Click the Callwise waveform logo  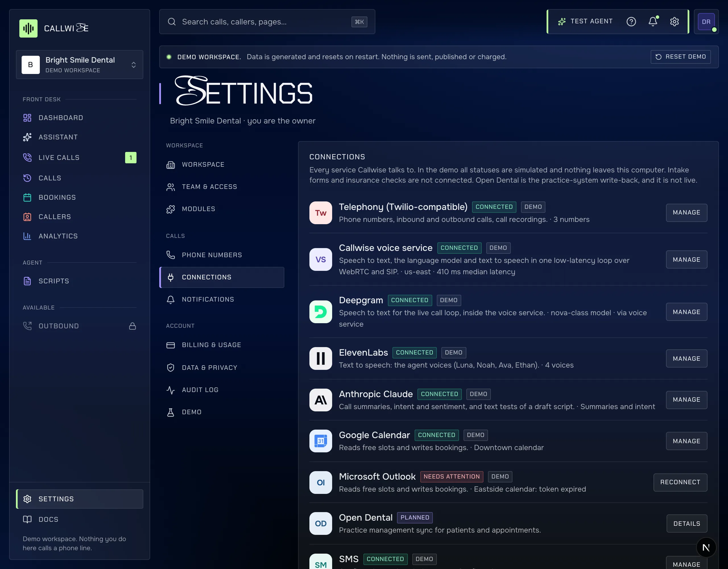pyautogui.click(x=28, y=28)
